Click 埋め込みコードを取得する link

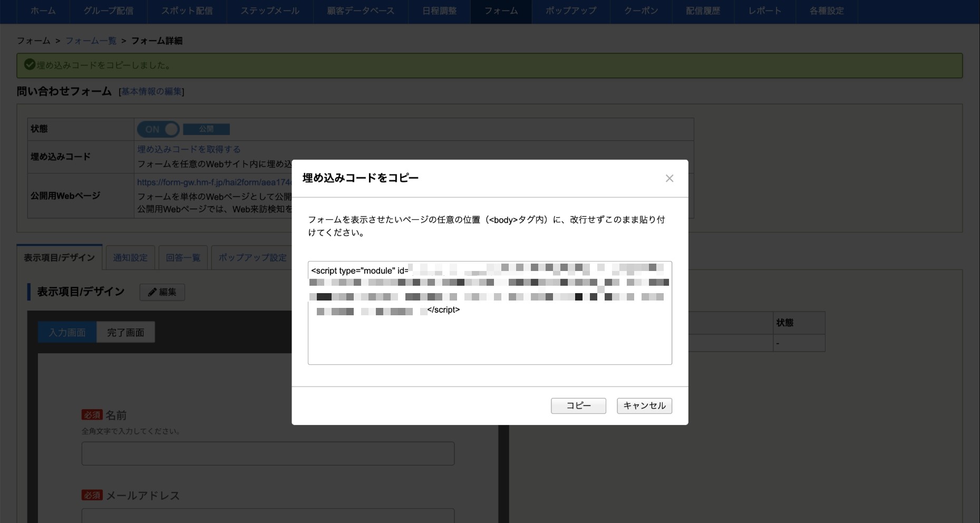click(189, 149)
